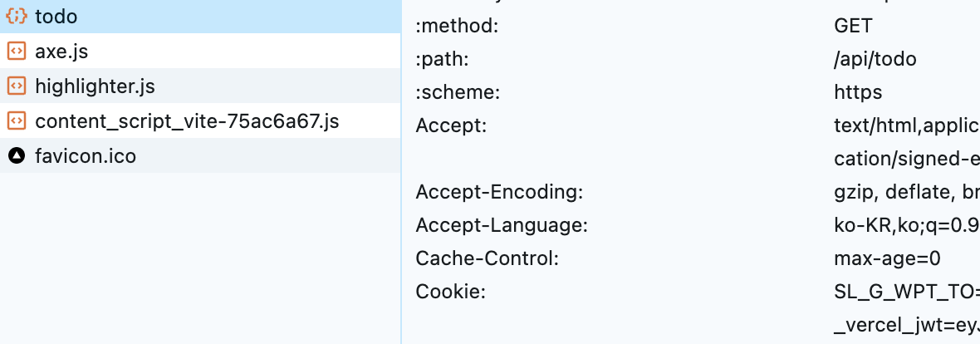
Task: Select the favicon.ico request name
Action: 86,155
